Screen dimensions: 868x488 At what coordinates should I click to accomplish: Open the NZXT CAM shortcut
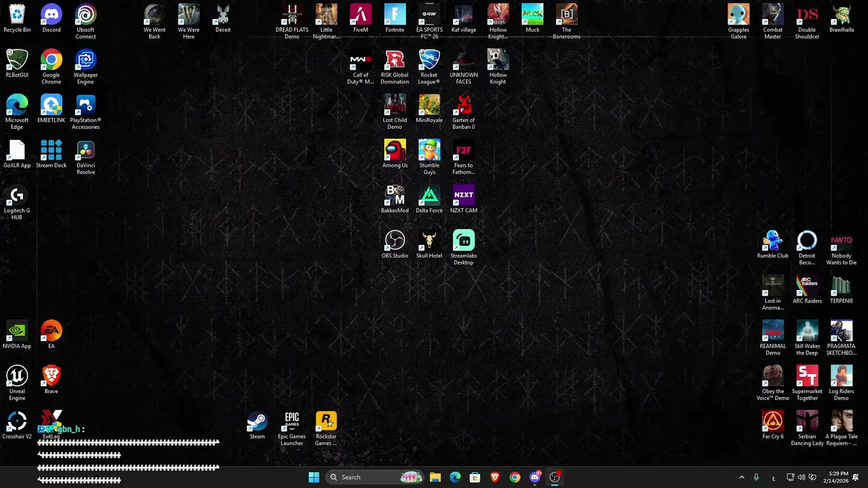coord(464,199)
